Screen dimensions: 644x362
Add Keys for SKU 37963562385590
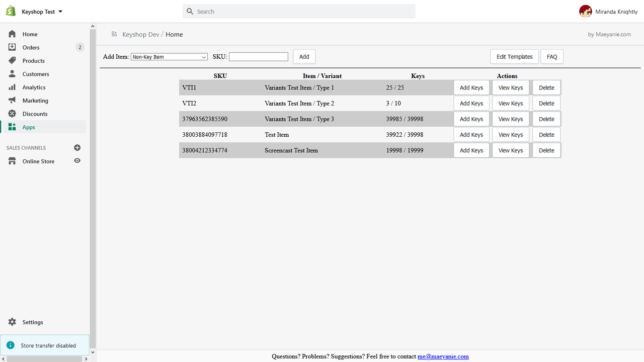click(471, 119)
